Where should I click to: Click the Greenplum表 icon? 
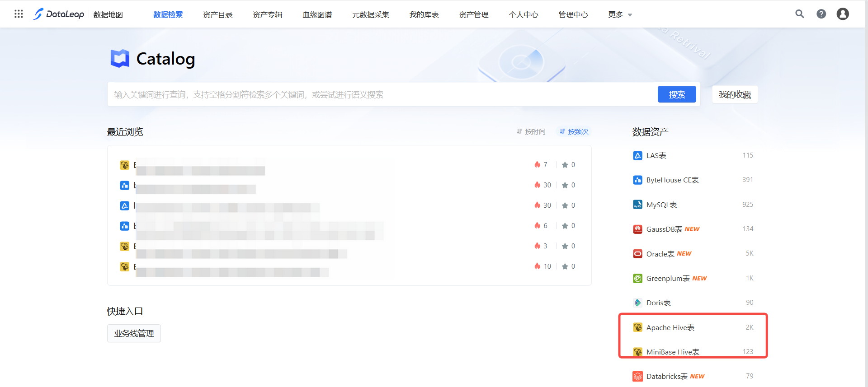pyautogui.click(x=637, y=279)
